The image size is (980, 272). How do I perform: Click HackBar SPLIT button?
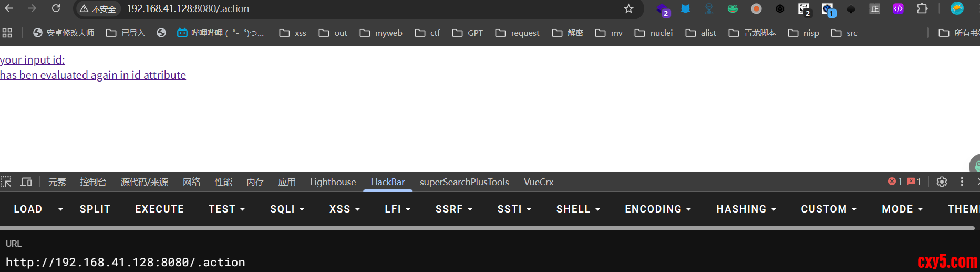click(x=95, y=209)
